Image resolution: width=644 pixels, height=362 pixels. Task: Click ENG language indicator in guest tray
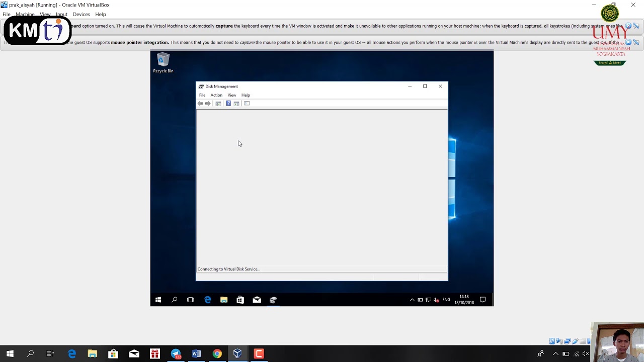tap(446, 300)
